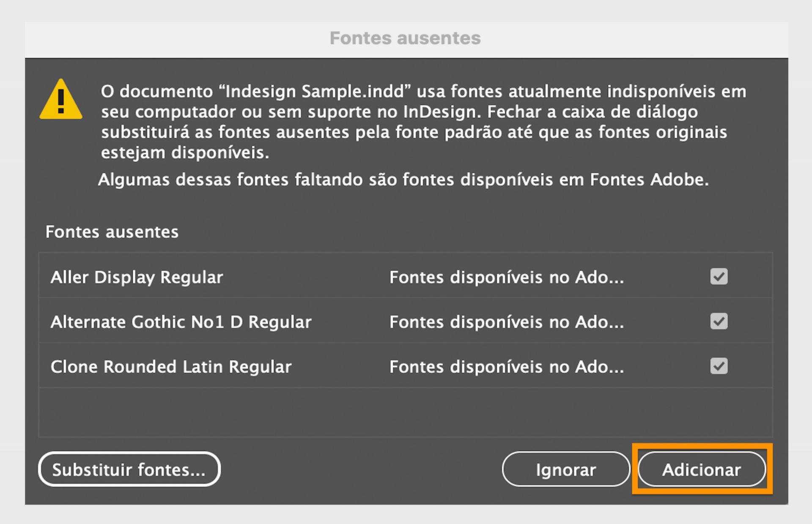This screenshot has height=524, width=812.
Task: Click the Fontes ausentes section label
Action: coord(112,232)
